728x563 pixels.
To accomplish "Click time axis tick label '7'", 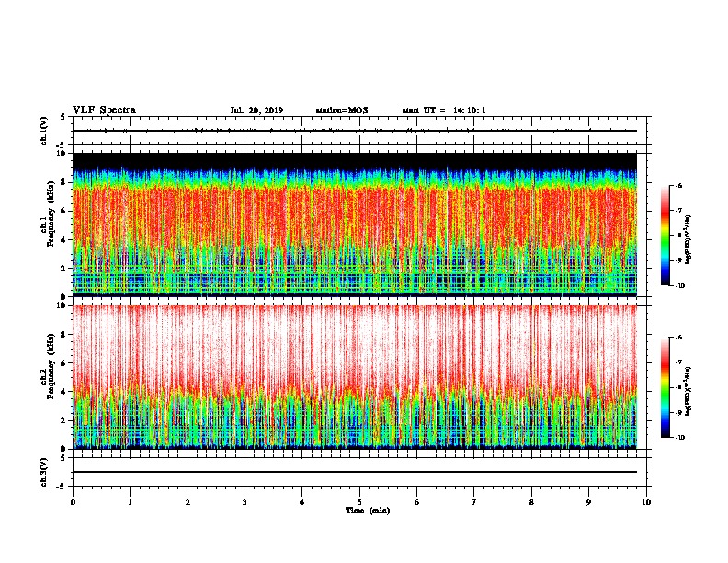I will click(474, 501).
